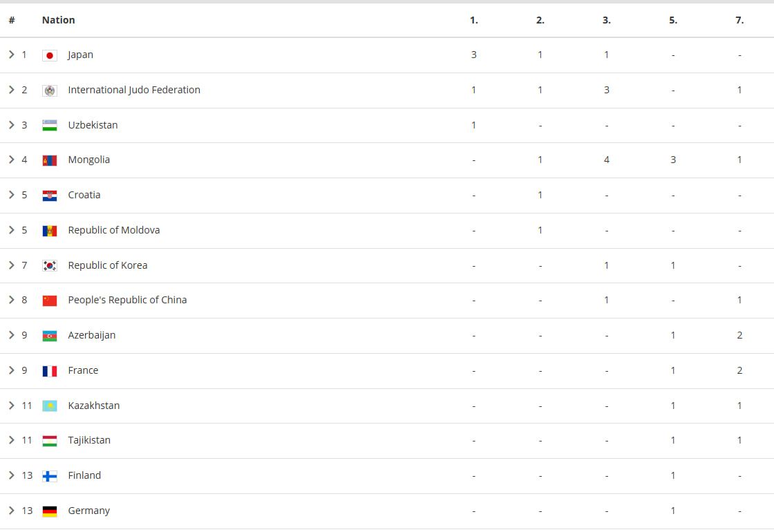The width and height of the screenshot is (774, 532).
Task: Click the 7. place column header
Action: [739, 20]
